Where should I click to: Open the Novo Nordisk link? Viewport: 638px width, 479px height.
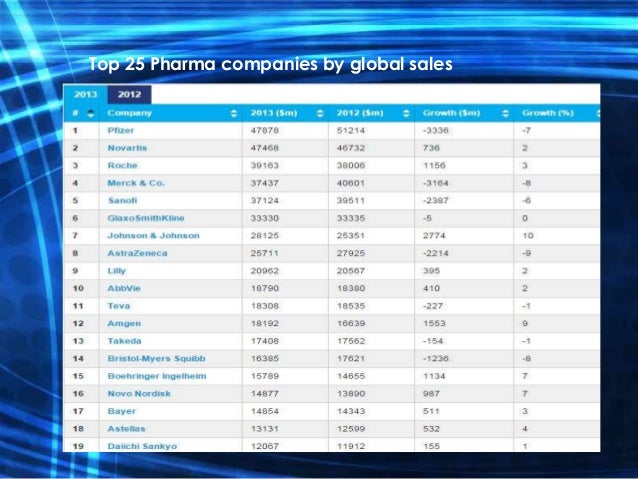pyautogui.click(x=139, y=394)
